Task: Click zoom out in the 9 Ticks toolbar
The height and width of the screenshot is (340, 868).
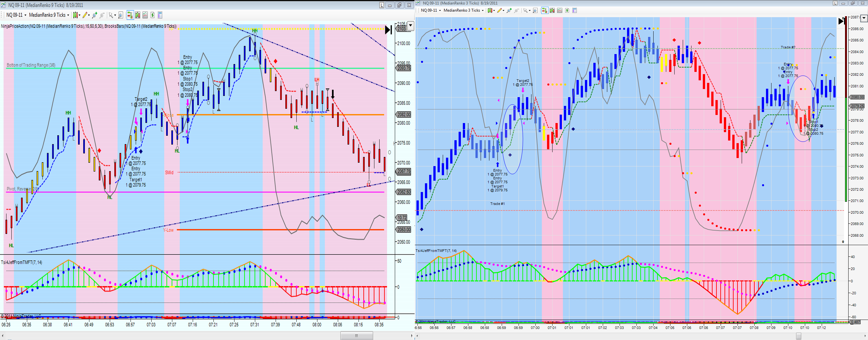Action: tap(102, 15)
